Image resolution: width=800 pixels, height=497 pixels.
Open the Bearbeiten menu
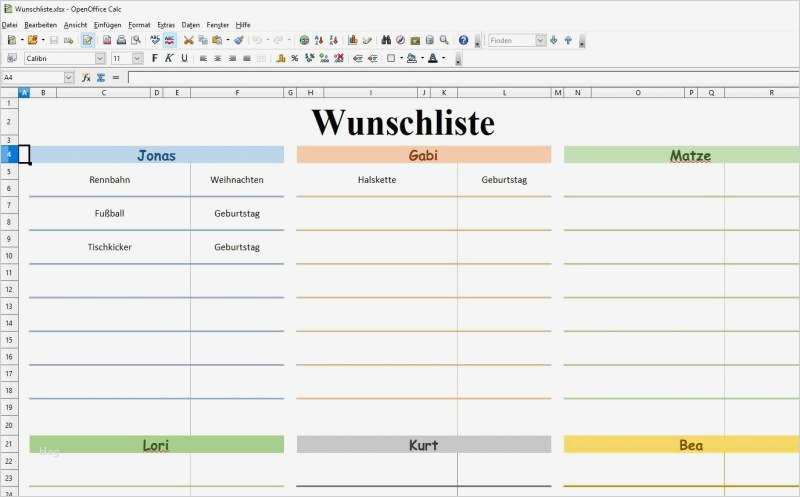(x=41, y=24)
